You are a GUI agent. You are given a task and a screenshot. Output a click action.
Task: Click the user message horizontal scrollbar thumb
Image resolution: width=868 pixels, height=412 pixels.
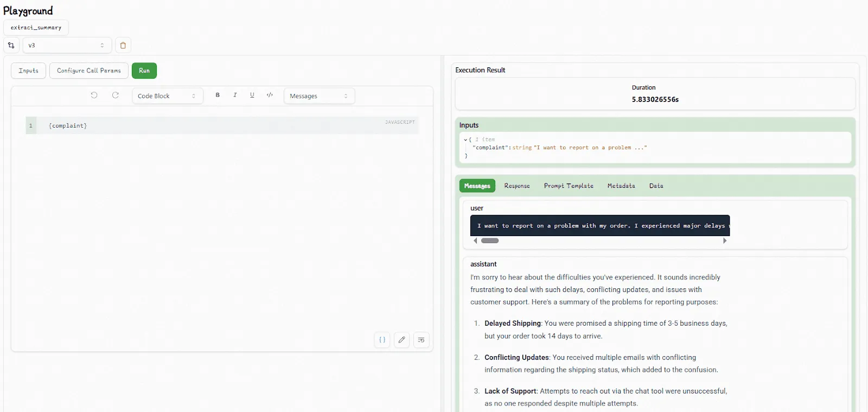point(490,240)
